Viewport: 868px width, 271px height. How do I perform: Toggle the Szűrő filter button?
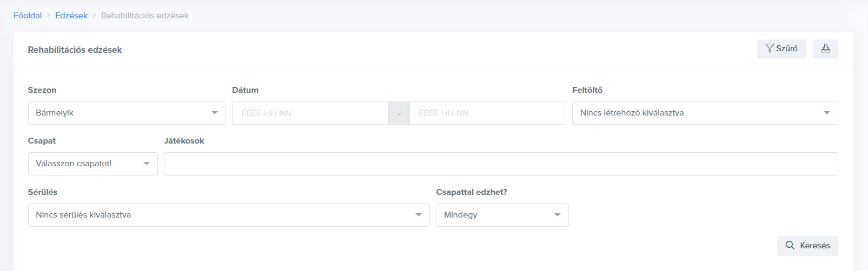[781, 49]
